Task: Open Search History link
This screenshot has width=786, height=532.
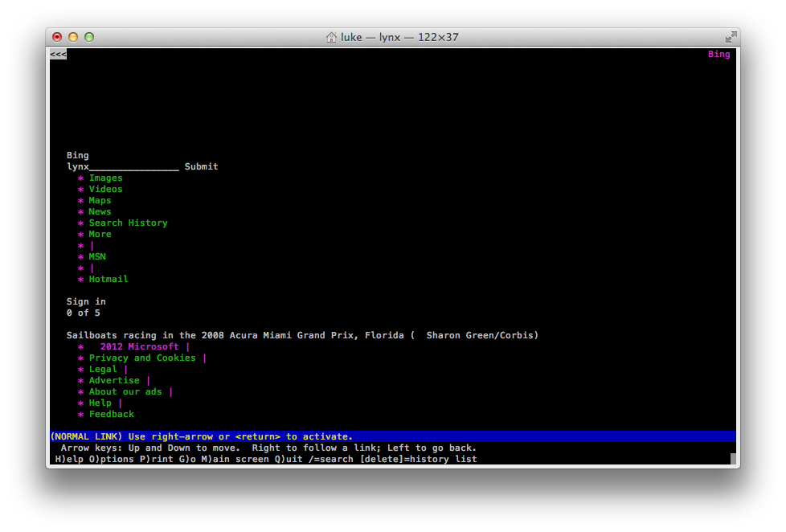Action: (x=128, y=223)
